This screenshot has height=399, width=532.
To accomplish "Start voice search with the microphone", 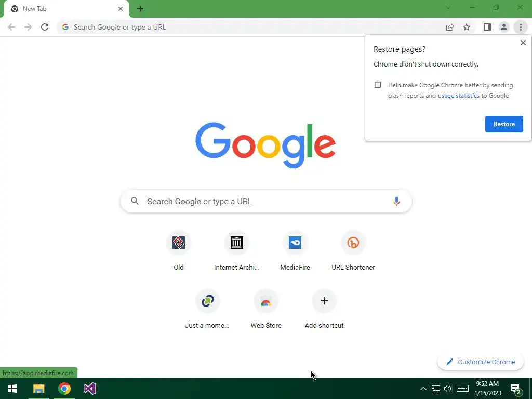I will point(396,201).
